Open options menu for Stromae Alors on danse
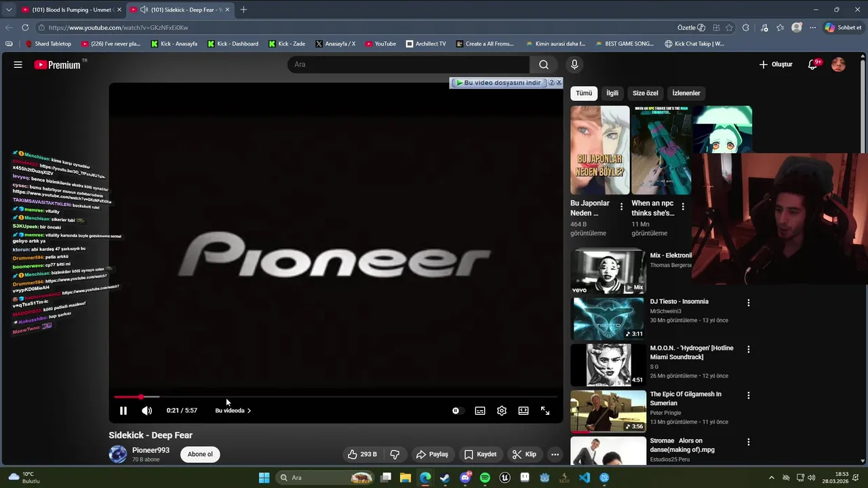The width and height of the screenshot is (868, 488). point(749,442)
